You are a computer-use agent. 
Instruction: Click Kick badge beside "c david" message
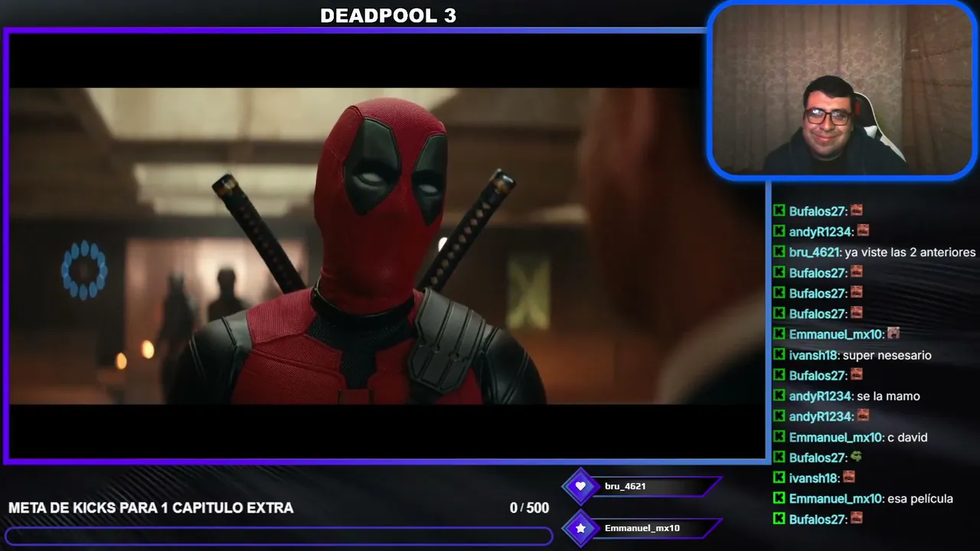click(x=779, y=437)
